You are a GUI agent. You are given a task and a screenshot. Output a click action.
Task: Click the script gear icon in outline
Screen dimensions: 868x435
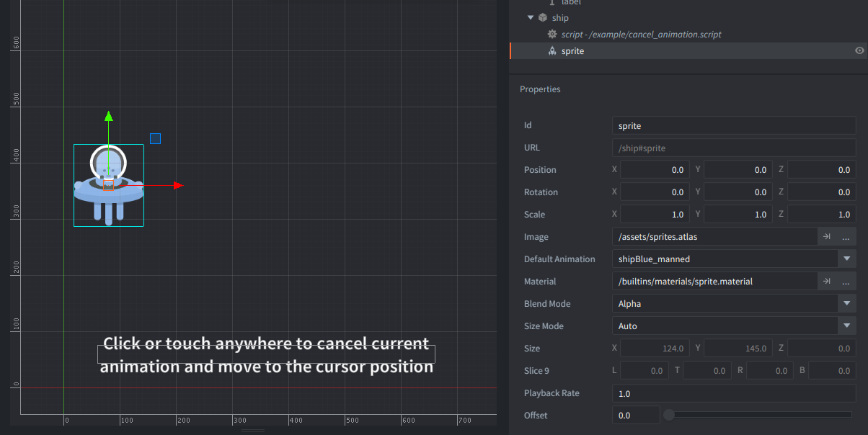pos(552,34)
